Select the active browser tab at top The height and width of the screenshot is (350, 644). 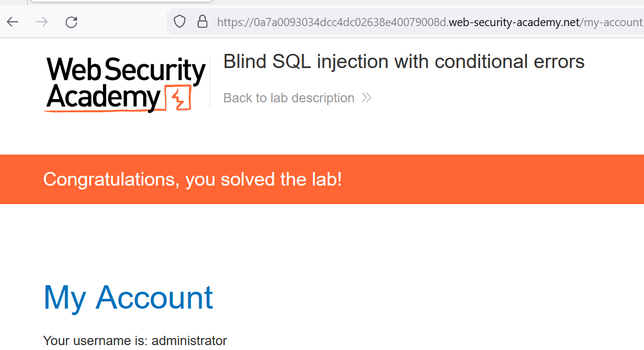[120, 1]
